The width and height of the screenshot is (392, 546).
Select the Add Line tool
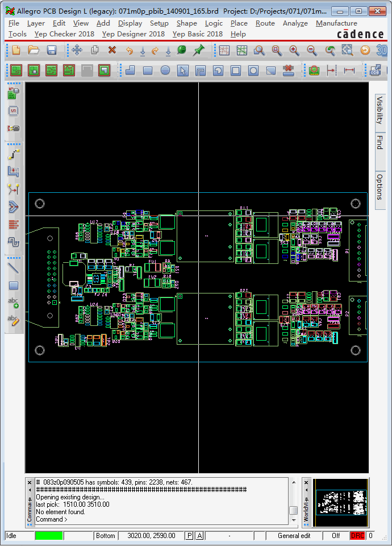pos(13,268)
